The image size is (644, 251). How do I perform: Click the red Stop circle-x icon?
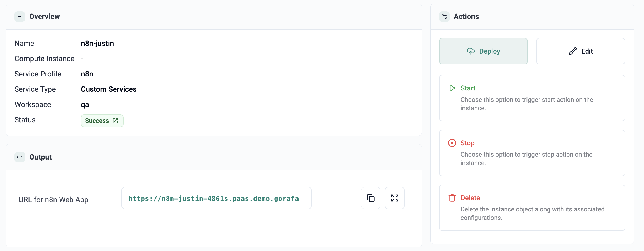tap(452, 143)
